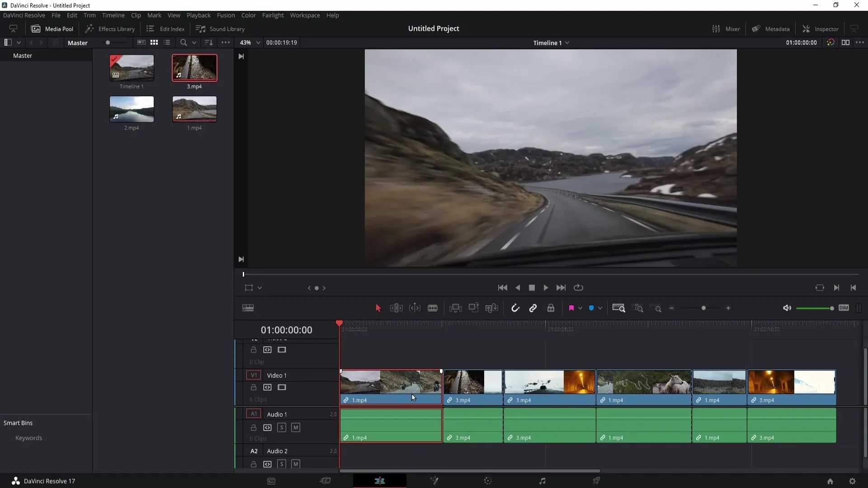Select the Playback menu item
This screenshot has height=488, width=868.
(x=198, y=15)
